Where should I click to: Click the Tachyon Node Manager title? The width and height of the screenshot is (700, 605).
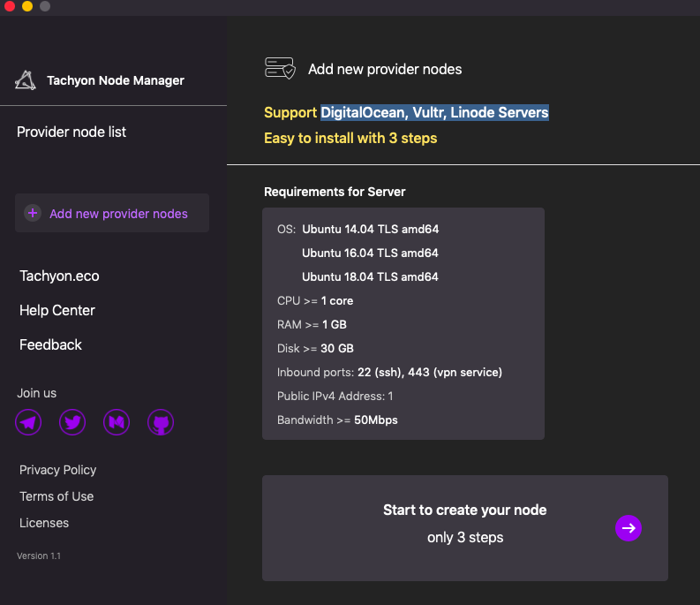(115, 80)
